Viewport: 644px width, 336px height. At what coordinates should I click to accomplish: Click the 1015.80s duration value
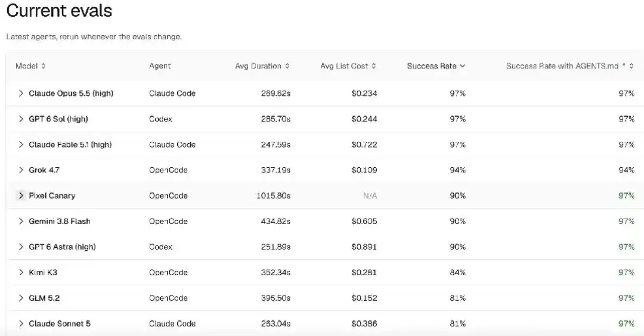[x=273, y=195]
